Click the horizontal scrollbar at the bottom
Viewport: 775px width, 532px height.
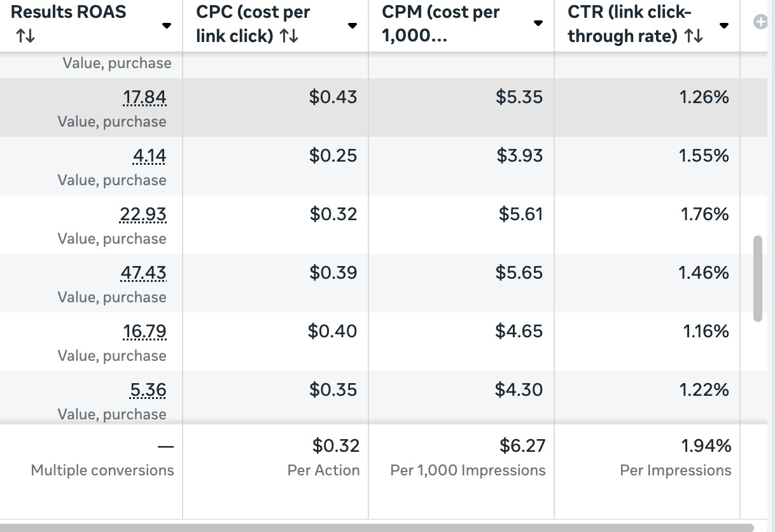point(377,528)
